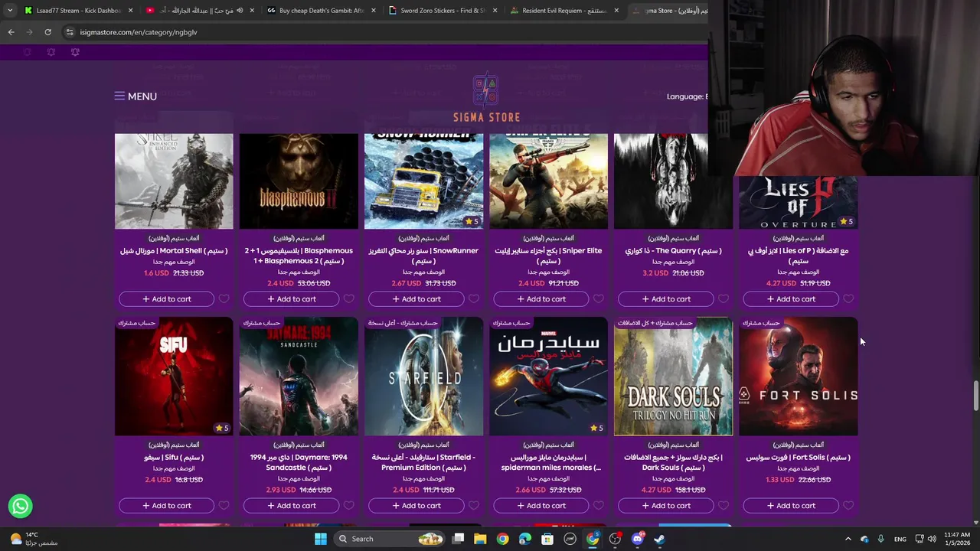Open Starfield Premium Edition title link
Viewport: 980px width, 551px height.
[x=423, y=462]
